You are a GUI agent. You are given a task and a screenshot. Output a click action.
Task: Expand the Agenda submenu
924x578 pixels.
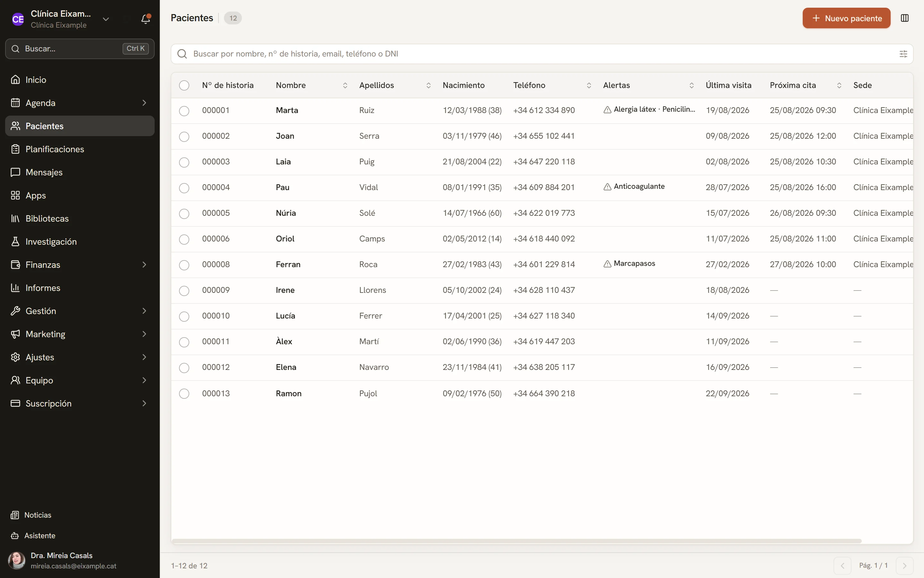pos(144,103)
